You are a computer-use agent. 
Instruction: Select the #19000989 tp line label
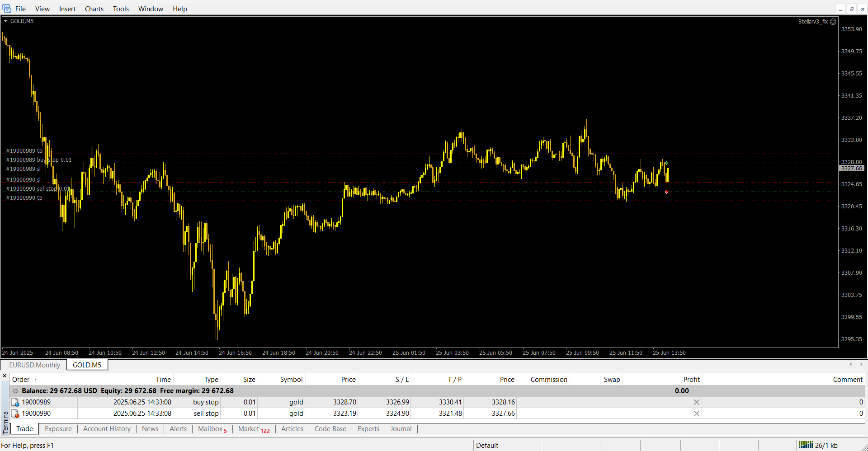tap(24, 151)
